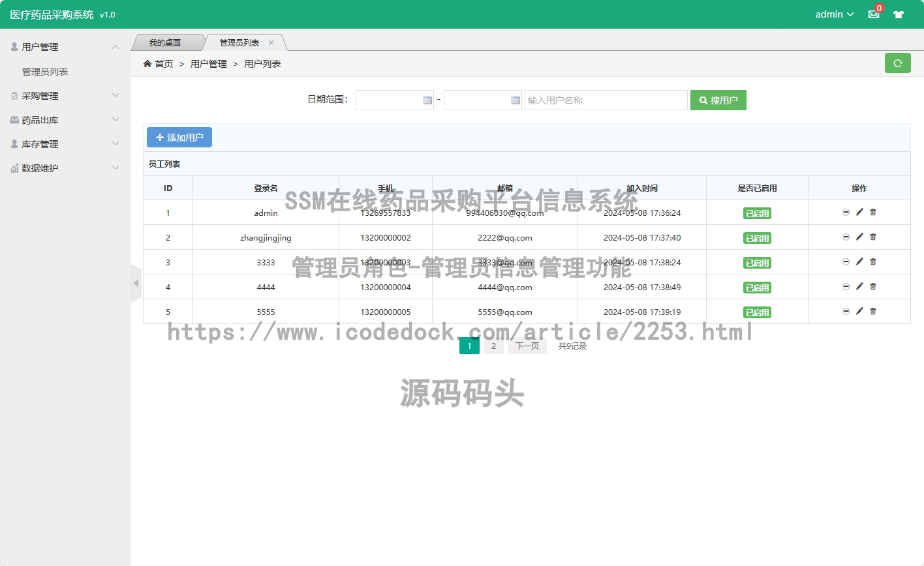The width and height of the screenshot is (924, 566).
Task: Open 管理员列表 in the sidebar
Action: pyautogui.click(x=45, y=72)
